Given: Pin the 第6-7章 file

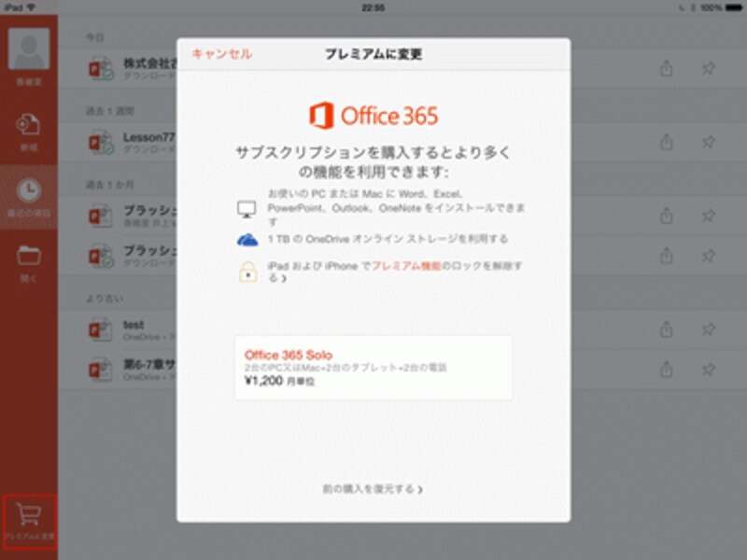Looking at the screenshot, I should tap(709, 369).
